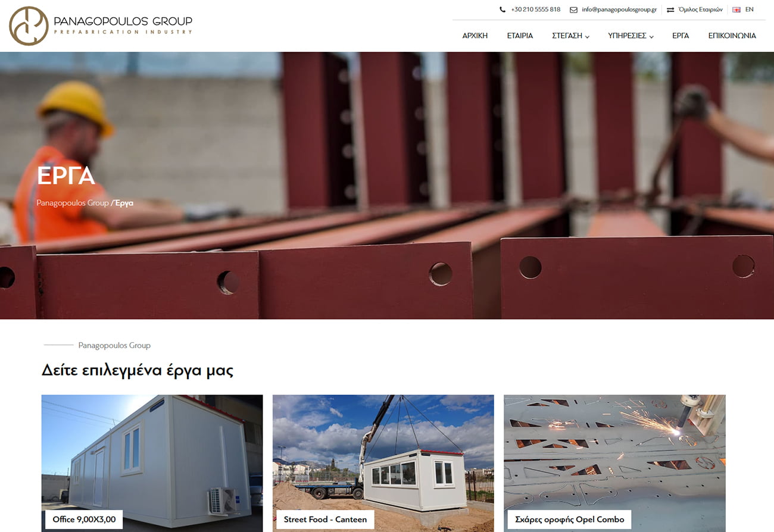The height and width of the screenshot is (532, 774).
Task: Click the swap arrows icon beside Όμιλος Εταιριών
Action: click(670, 10)
